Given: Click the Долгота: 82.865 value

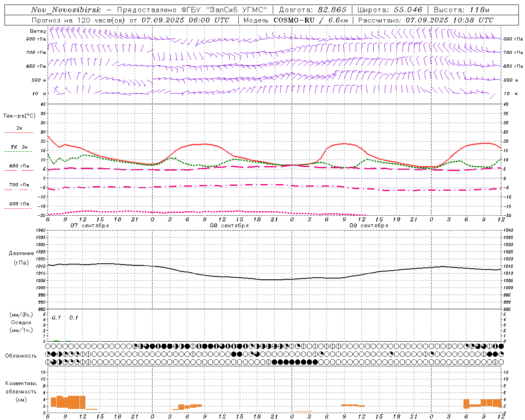Looking at the screenshot, I should click(x=313, y=10).
